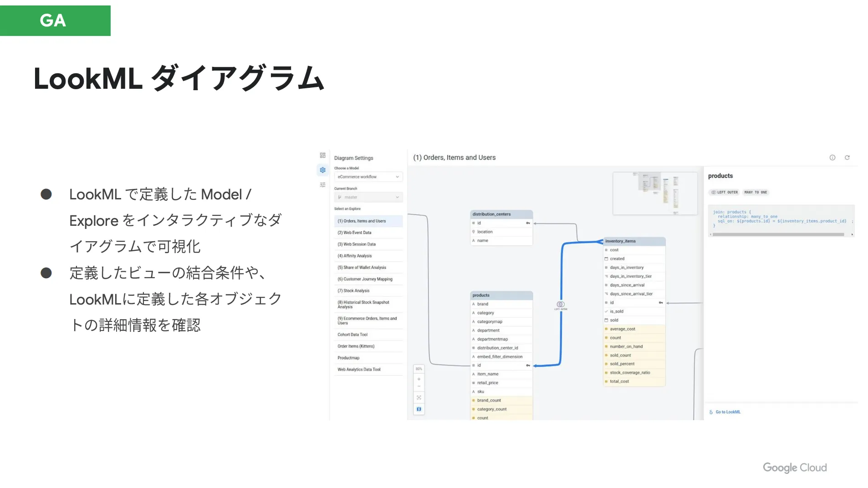Click the products table header
Screen dimensions: 868x488
(x=501, y=295)
